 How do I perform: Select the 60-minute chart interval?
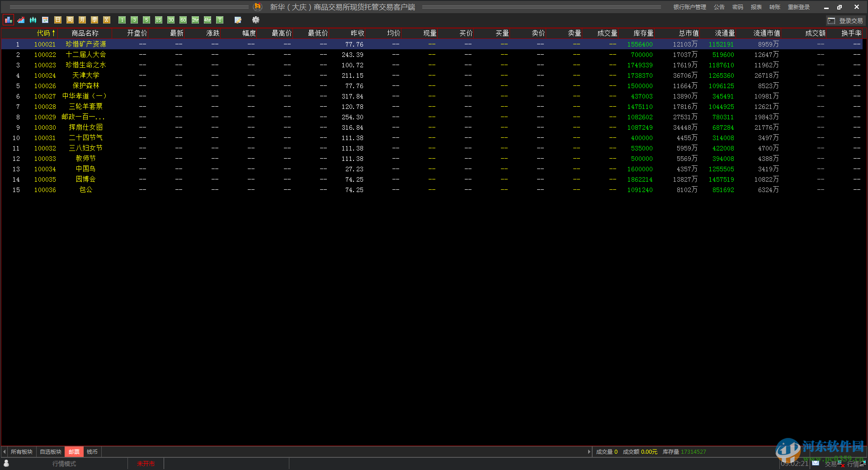[183, 20]
